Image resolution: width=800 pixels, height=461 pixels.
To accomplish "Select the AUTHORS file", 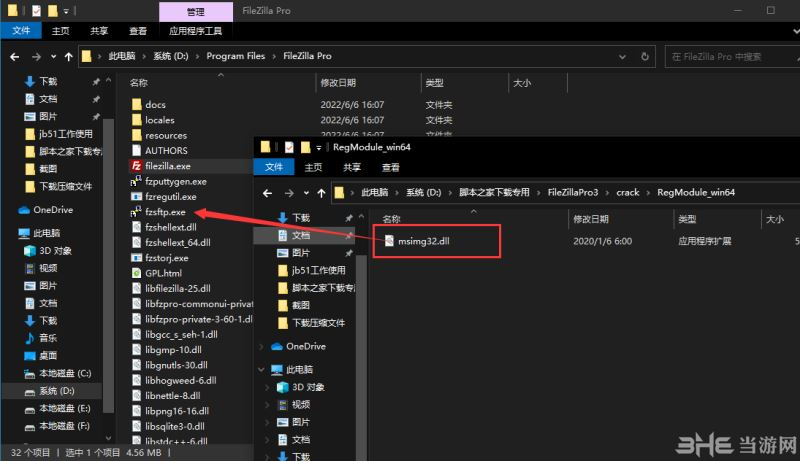I will coord(166,150).
